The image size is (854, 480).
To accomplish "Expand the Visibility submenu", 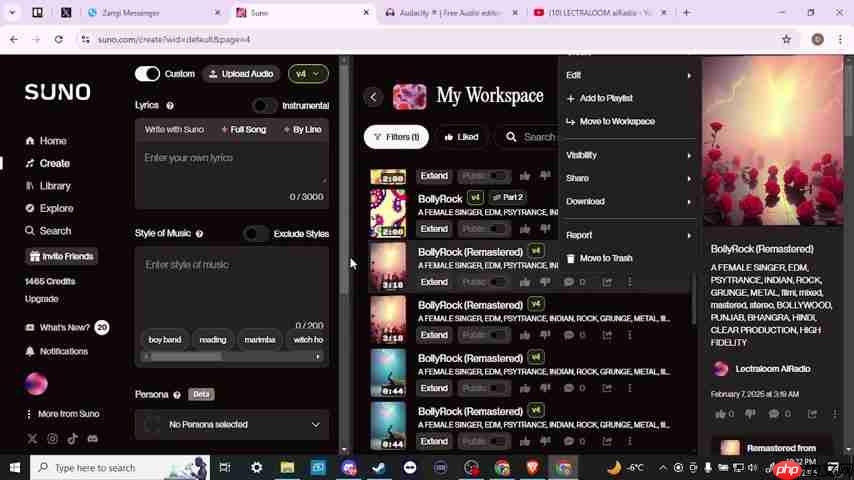I will click(x=629, y=155).
